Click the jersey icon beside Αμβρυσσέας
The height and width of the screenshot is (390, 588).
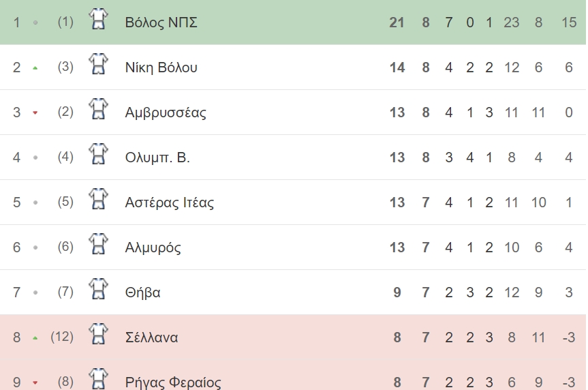point(98,109)
